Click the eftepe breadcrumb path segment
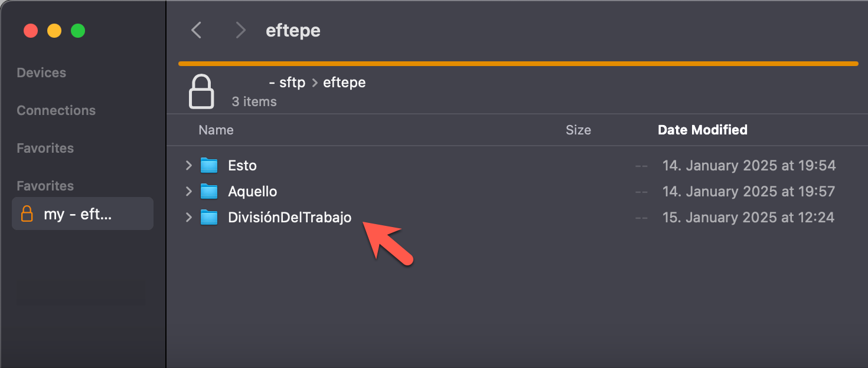 [344, 83]
